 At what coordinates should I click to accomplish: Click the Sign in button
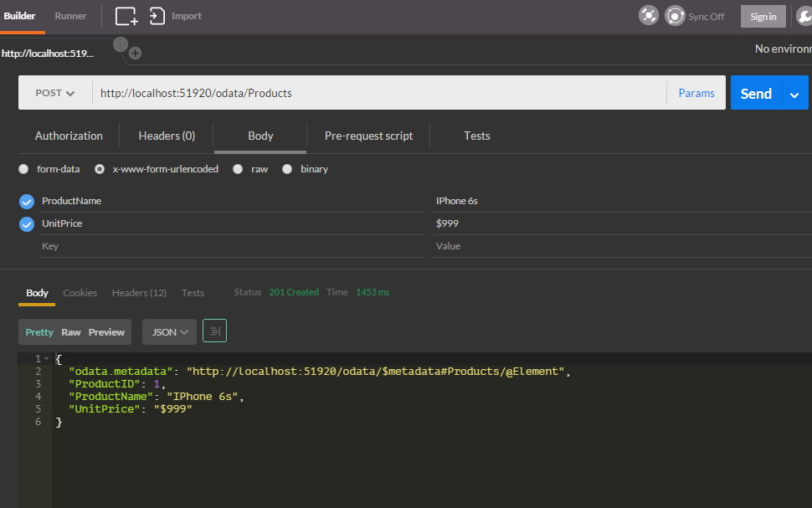(763, 15)
